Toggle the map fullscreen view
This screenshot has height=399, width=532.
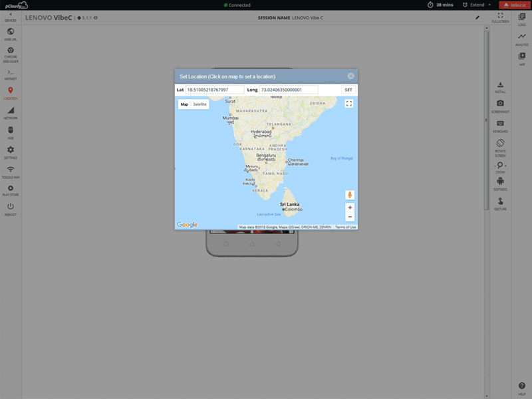click(x=348, y=104)
